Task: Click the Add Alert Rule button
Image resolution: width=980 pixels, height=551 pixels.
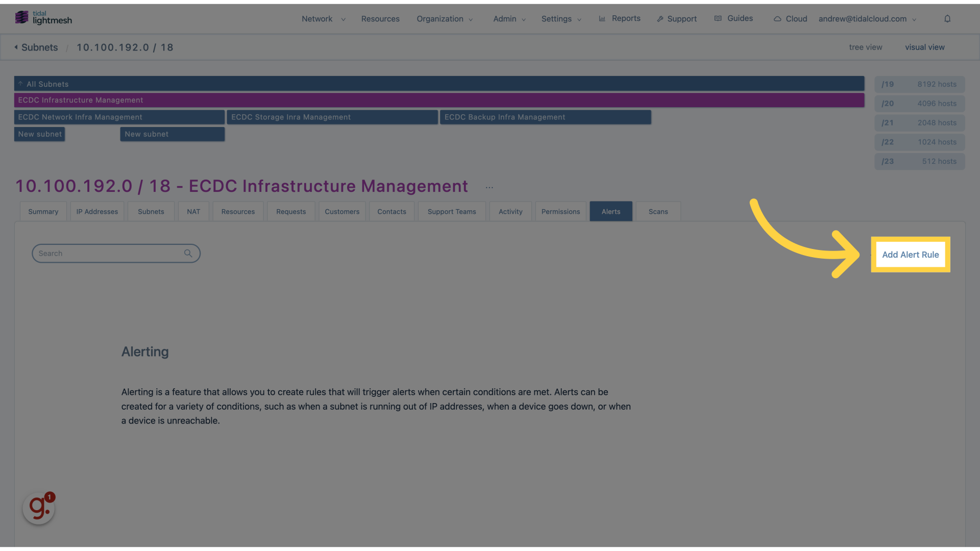Action: [911, 255]
